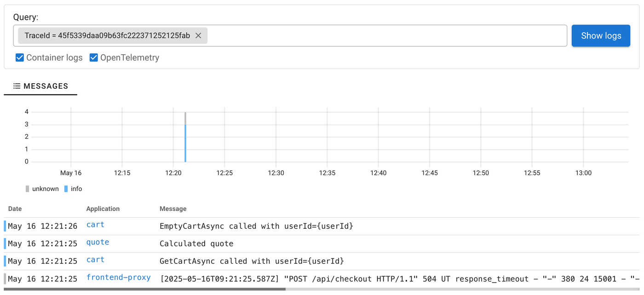Open the cart application link
The height and width of the screenshot is (295, 644).
pyautogui.click(x=95, y=225)
